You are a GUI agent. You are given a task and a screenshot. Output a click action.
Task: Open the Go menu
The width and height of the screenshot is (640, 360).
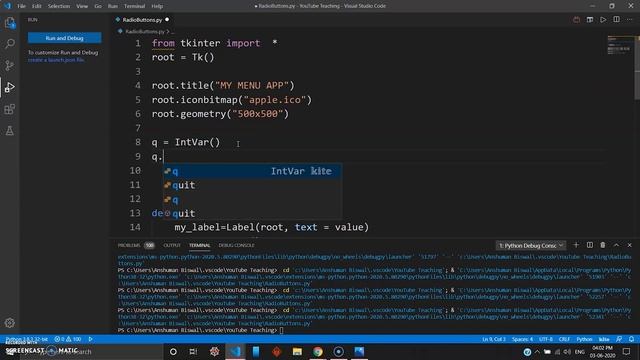pyautogui.click(x=98, y=6)
